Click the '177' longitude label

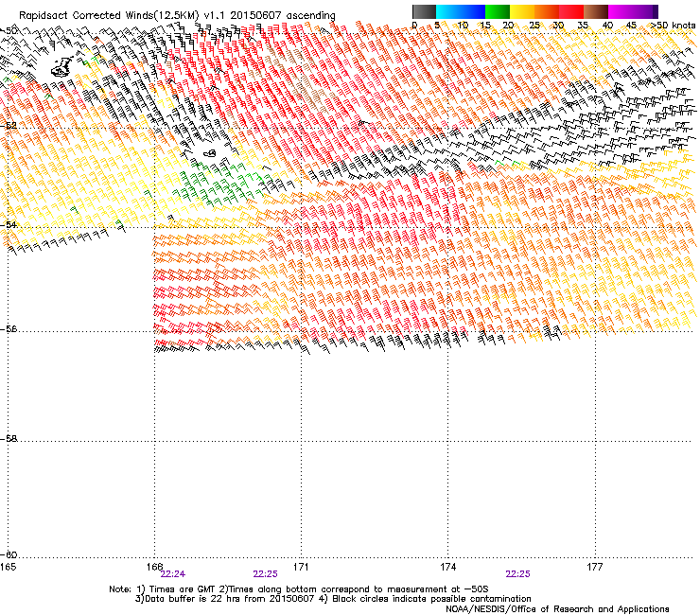pyautogui.click(x=594, y=567)
